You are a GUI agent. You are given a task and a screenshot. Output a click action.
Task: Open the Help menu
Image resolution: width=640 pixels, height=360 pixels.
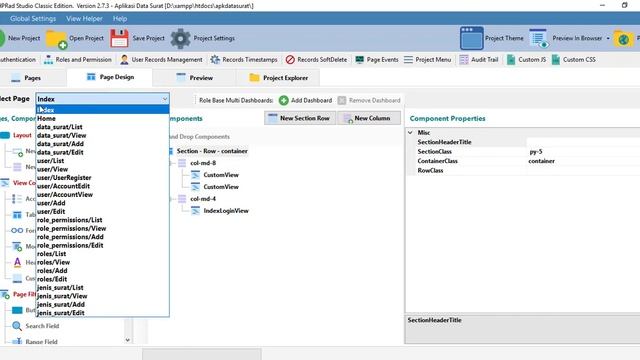(x=120, y=19)
